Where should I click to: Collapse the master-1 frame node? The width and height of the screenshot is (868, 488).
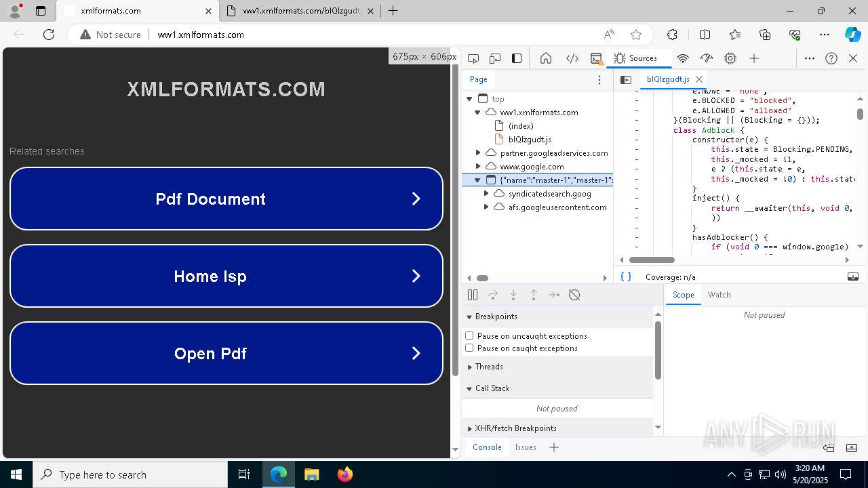(x=477, y=180)
